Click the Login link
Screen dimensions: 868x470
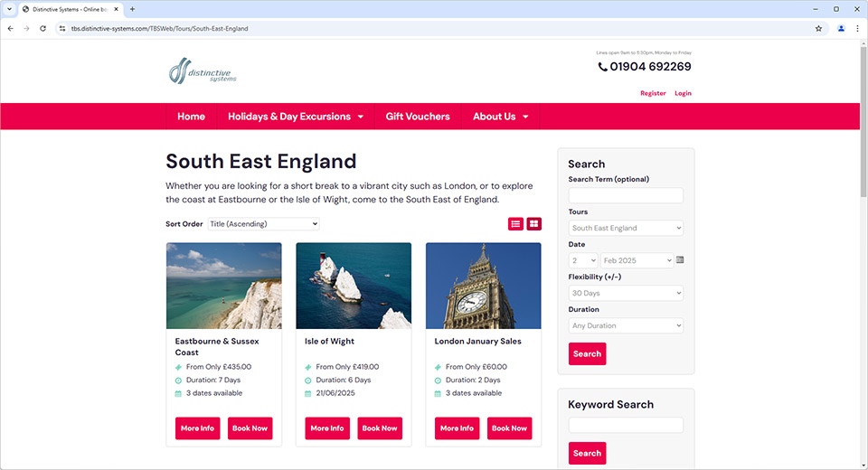click(x=683, y=93)
